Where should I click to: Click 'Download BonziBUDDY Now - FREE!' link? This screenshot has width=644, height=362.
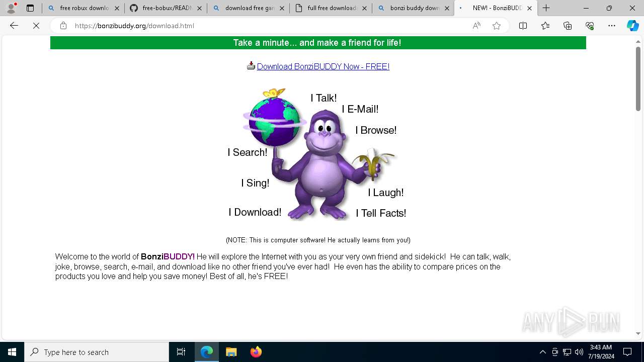(323, 66)
